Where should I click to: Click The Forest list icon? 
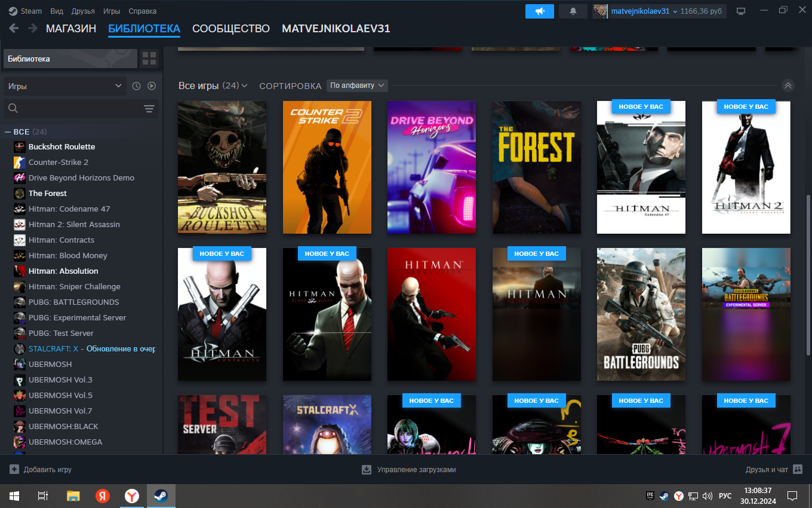click(x=19, y=193)
